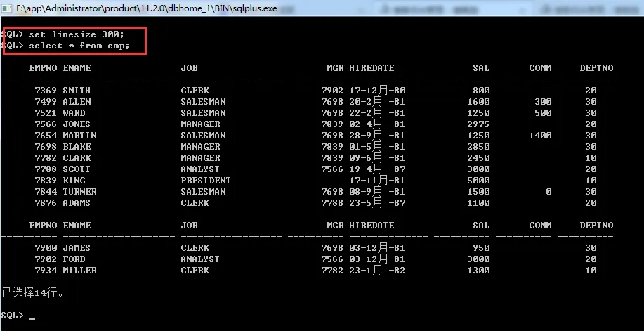Click the CLERK job in SMITH's row

[195, 91]
